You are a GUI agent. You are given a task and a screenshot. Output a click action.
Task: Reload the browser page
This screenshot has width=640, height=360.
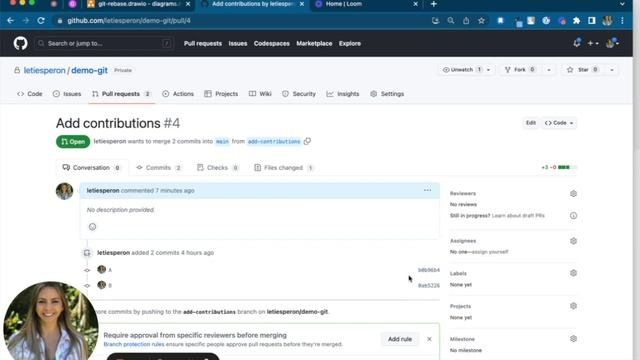[x=41, y=20]
